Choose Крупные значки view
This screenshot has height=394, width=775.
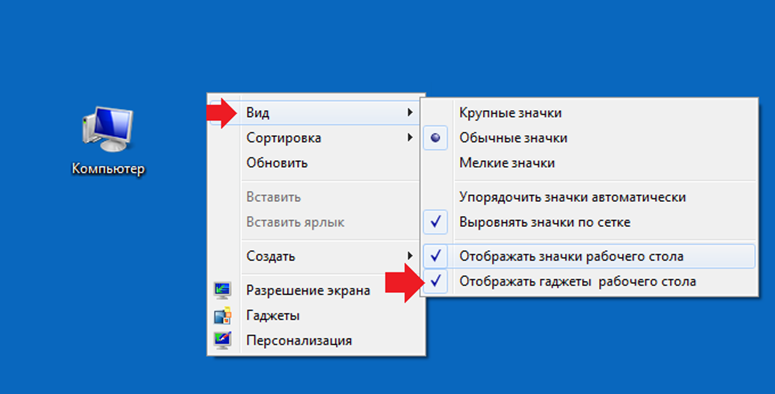510,113
